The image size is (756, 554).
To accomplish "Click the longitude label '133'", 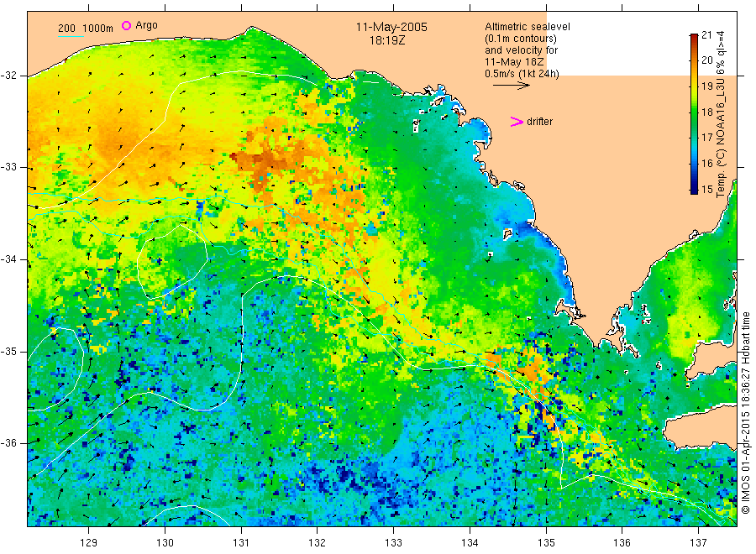I will [x=393, y=543].
